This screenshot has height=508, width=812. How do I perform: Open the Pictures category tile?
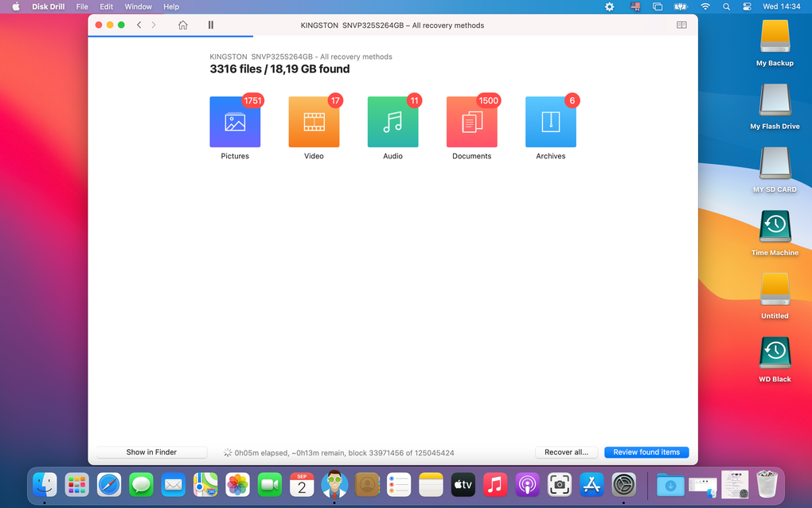[235, 122]
